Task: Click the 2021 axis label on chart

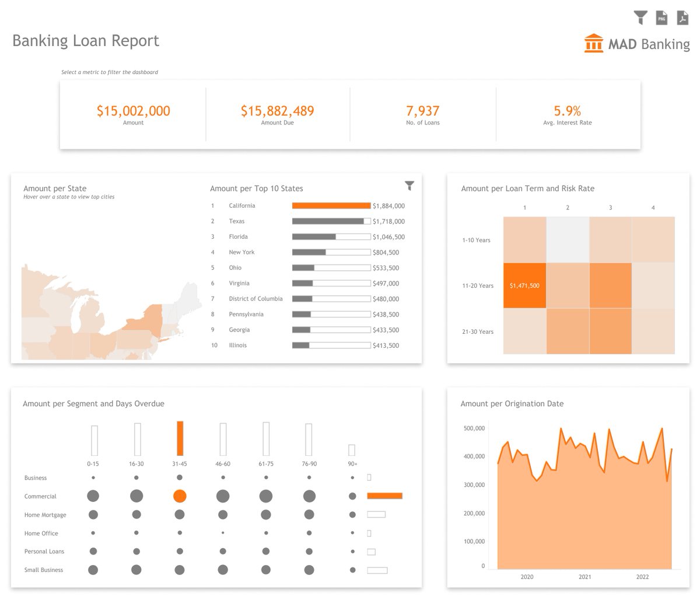Action: [584, 577]
